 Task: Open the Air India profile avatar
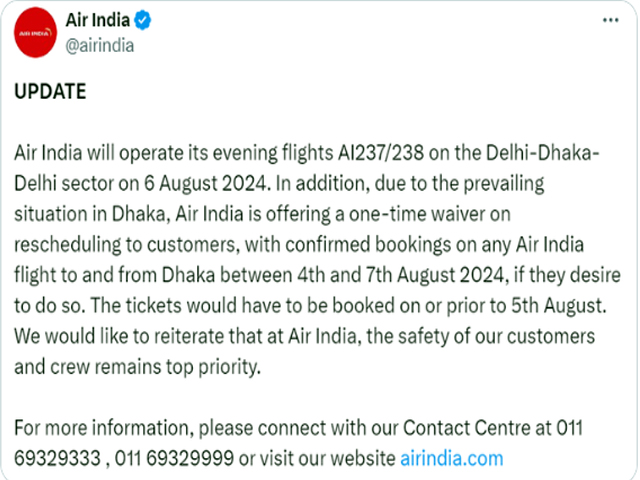click(35, 32)
